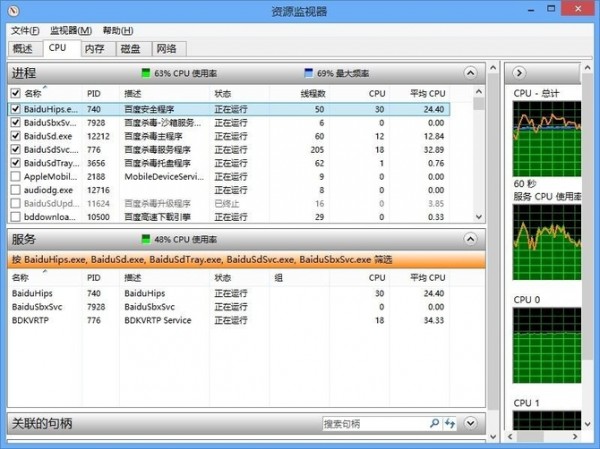This screenshot has height=449, width=600.
Task: Click the 已终止 status of BaiduSdUpd
Action: point(227,204)
